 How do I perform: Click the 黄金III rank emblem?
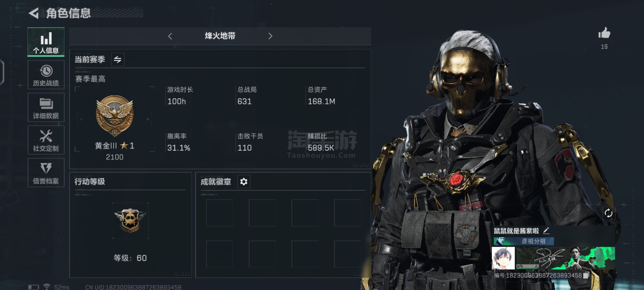point(115,115)
